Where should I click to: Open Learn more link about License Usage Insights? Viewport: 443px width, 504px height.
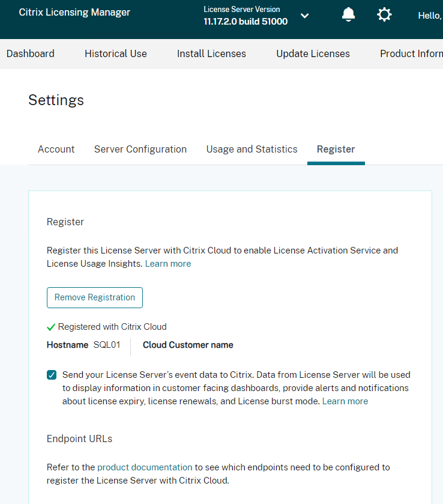tap(168, 264)
